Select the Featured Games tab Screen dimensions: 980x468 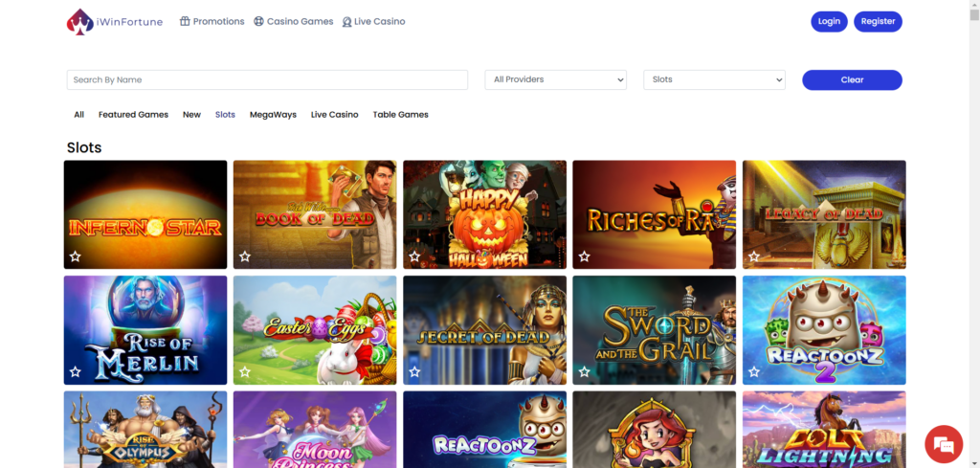(133, 115)
